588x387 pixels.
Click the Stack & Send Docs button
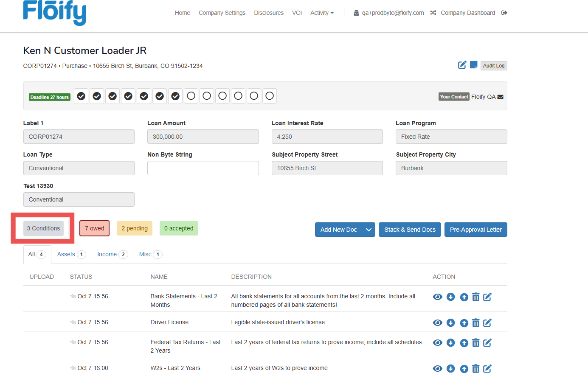point(410,230)
